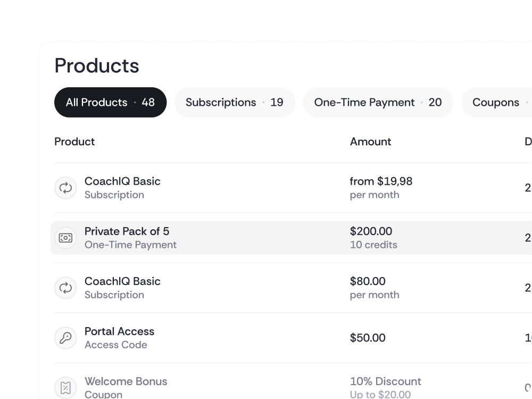532x399 pixels.
Task: Click the key icon next to Portal Access
Action: point(65,338)
